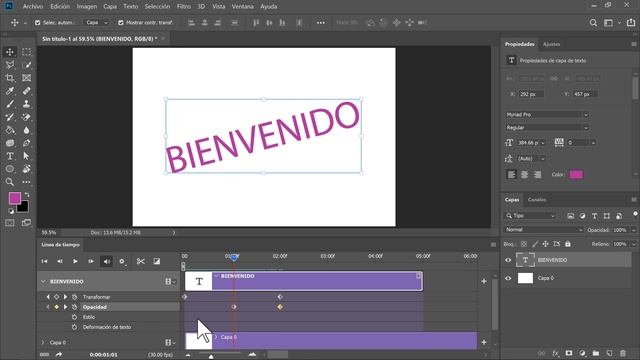This screenshot has width=640, height=360.
Task: Select the Opacidad keyframe at 02:00f
Action: click(x=280, y=307)
